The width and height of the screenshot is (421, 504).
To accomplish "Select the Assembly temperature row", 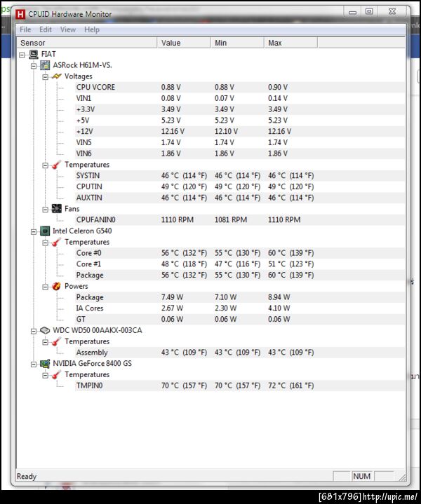I will (x=240, y=353).
